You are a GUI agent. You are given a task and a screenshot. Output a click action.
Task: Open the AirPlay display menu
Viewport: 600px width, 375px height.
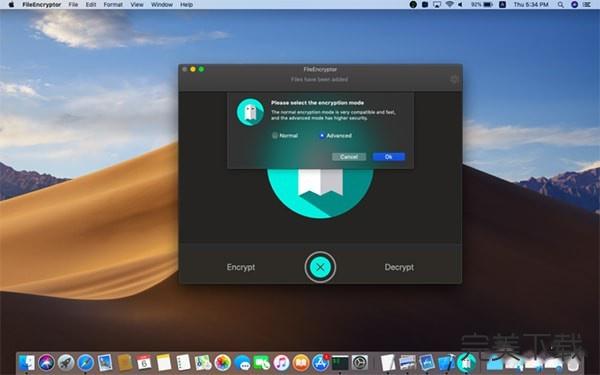tap(437, 5)
